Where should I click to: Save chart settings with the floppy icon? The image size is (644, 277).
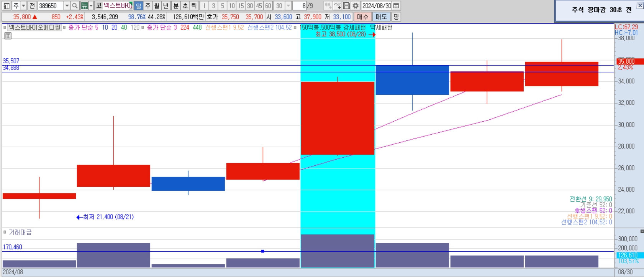pos(346,6)
